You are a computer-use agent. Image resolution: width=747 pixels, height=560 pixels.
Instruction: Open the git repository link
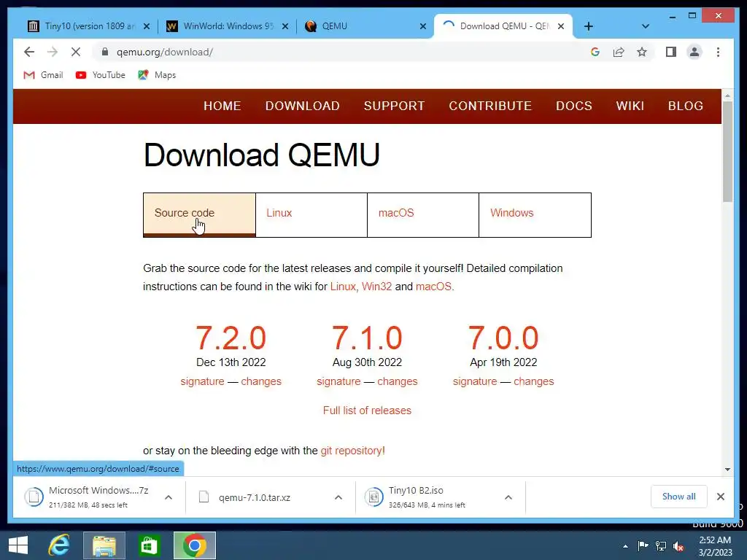click(351, 451)
